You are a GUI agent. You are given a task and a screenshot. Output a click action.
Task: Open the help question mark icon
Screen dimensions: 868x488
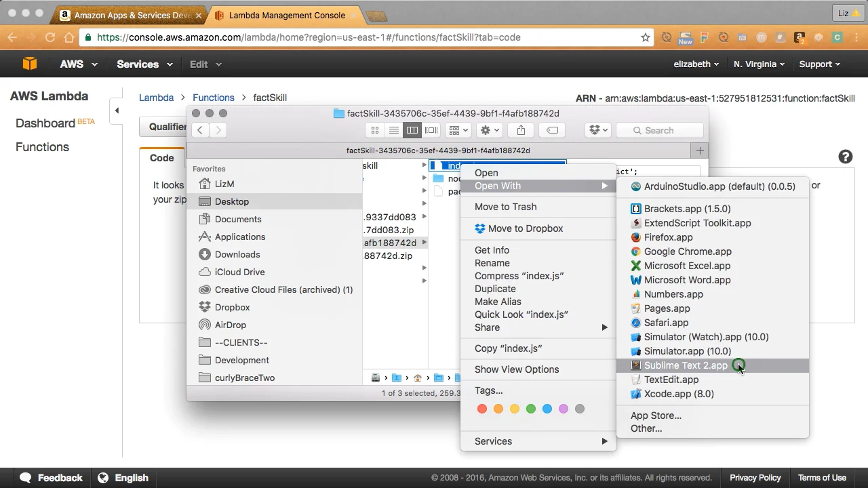(845, 157)
